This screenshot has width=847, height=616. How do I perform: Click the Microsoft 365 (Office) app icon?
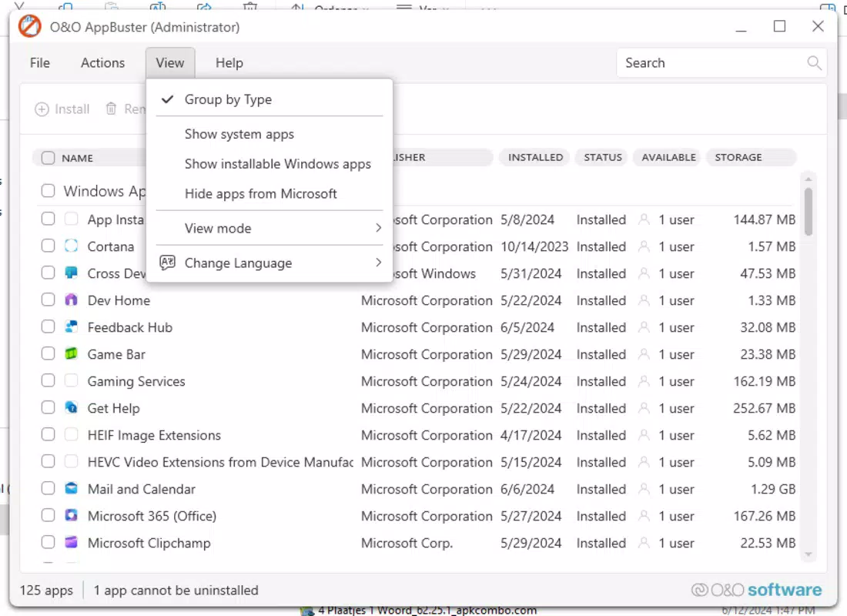tap(72, 515)
